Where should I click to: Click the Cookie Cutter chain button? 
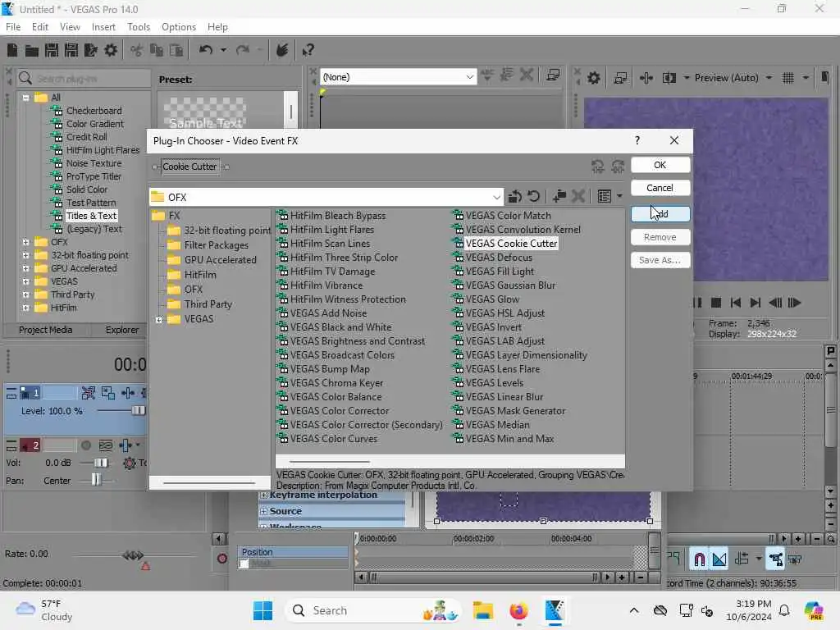(189, 167)
